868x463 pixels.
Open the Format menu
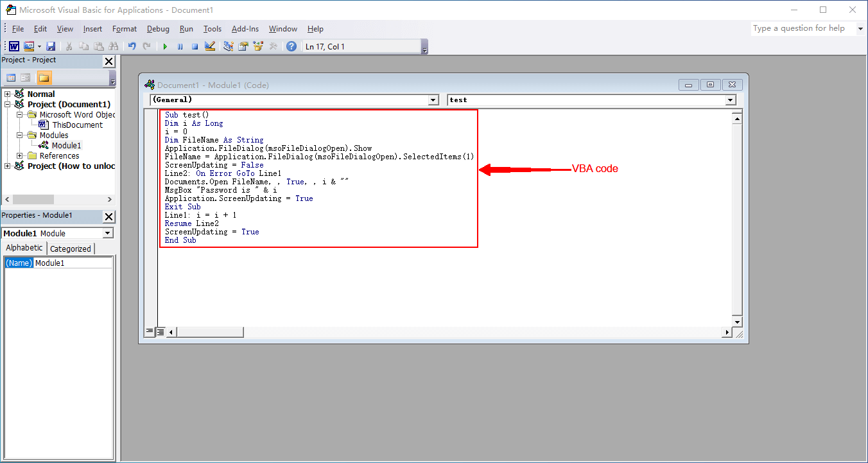tap(125, 29)
